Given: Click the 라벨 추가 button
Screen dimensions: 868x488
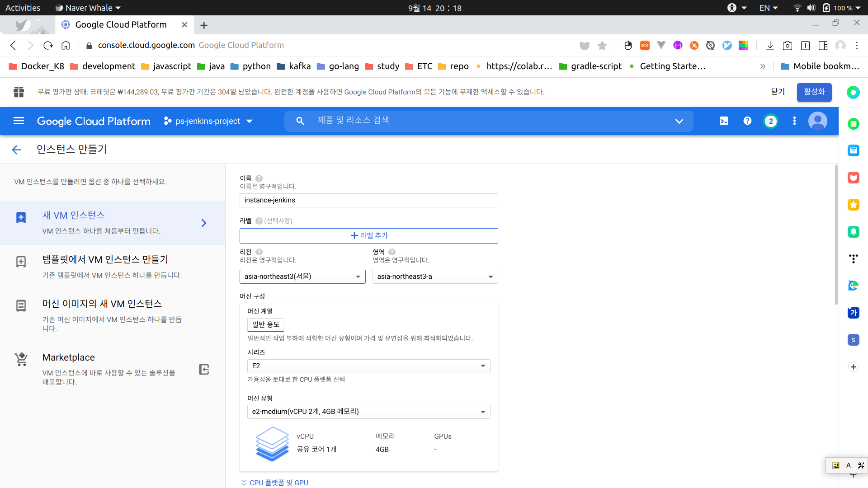Looking at the screenshot, I should point(368,235).
